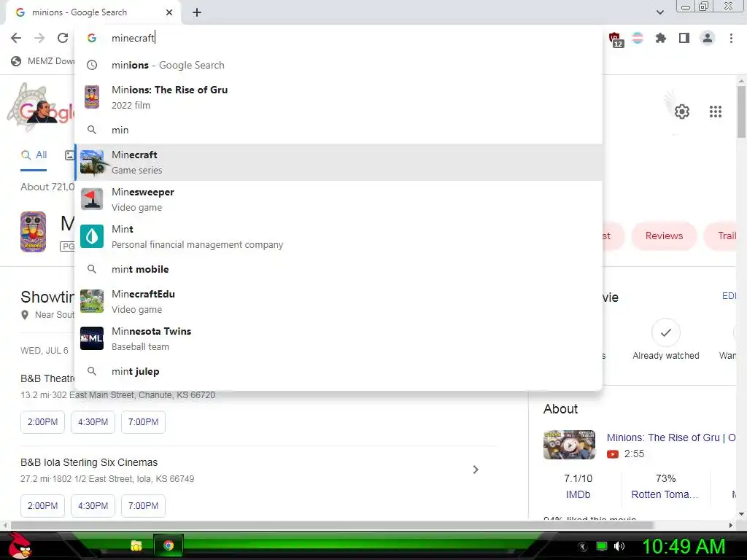Click the forward navigation arrow

[39, 38]
